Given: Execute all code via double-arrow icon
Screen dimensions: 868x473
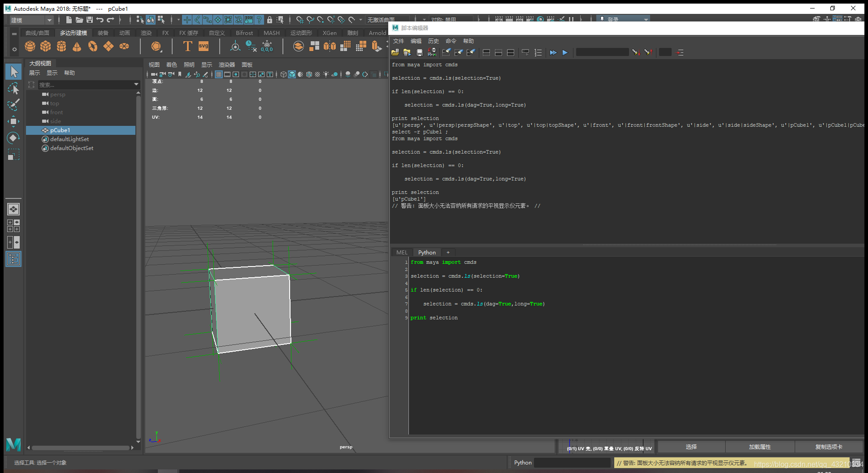Looking at the screenshot, I should 553,52.
